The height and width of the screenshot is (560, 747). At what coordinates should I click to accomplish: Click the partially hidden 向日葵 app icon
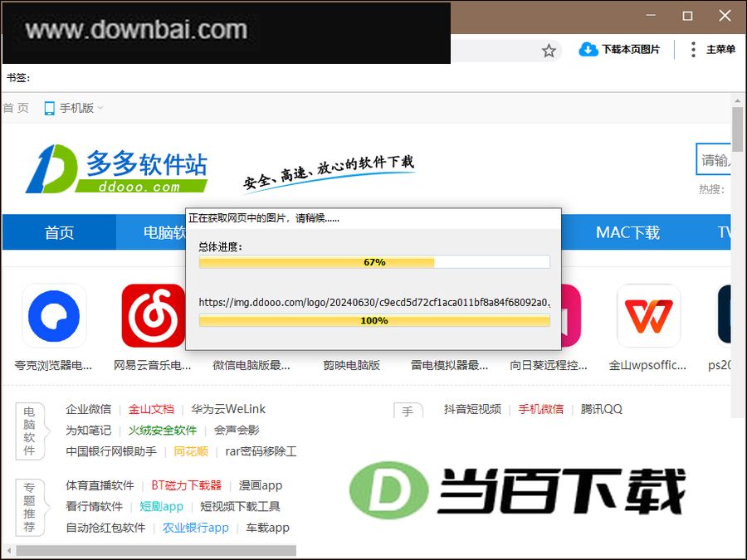tap(571, 316)
